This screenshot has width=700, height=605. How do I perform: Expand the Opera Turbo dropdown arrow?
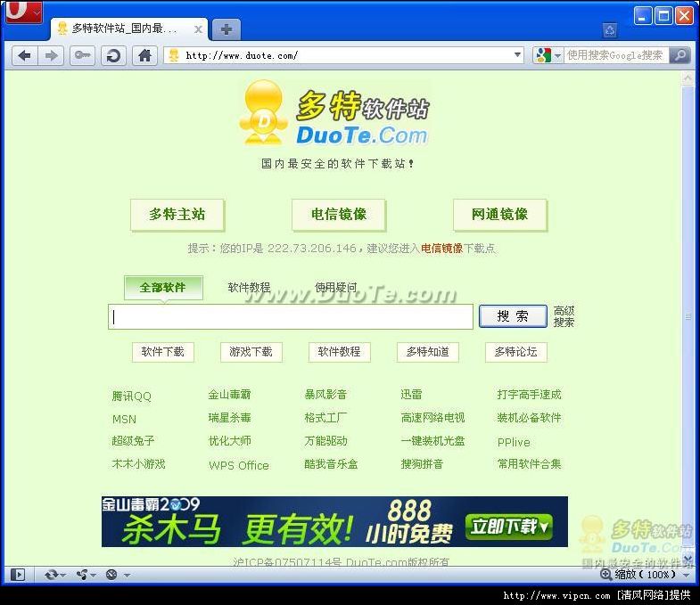(x=127, y=575)
